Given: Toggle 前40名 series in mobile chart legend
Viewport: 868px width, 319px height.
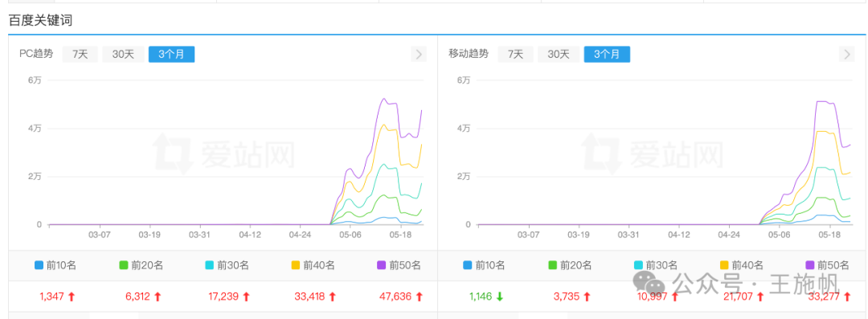Looking at the screenshot, I should (742, 265).
